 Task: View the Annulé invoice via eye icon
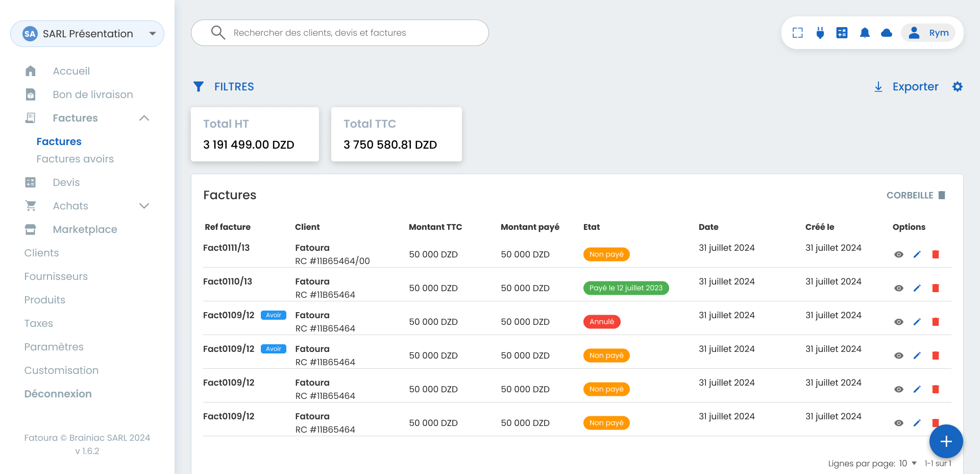tap(898, 322)
